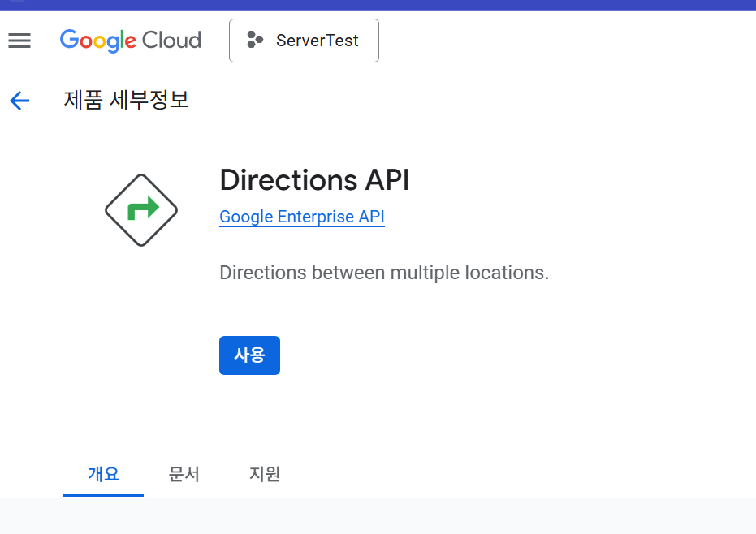Open the Google Enterprise API link

coord(302,217)
